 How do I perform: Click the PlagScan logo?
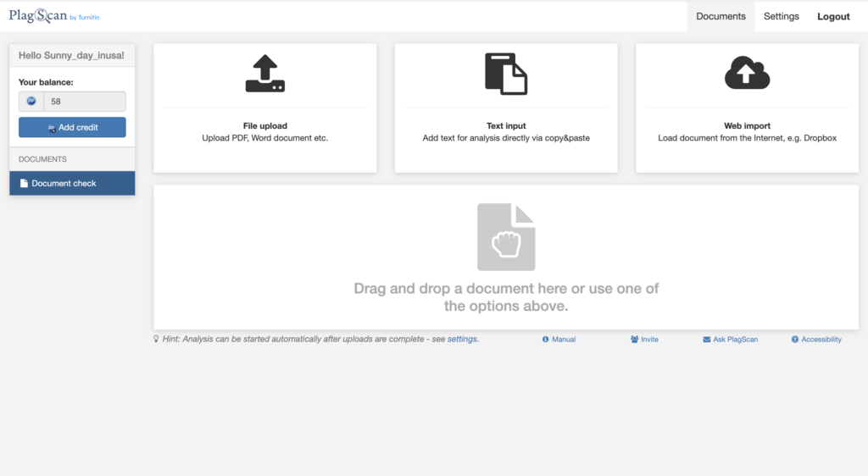coord(37,15)
